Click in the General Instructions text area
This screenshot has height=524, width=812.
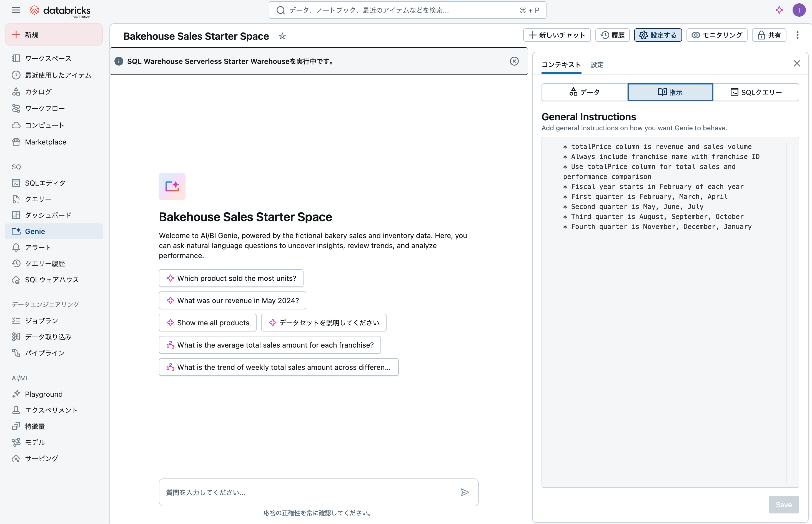pyautogui.click(x=670, y=312)
